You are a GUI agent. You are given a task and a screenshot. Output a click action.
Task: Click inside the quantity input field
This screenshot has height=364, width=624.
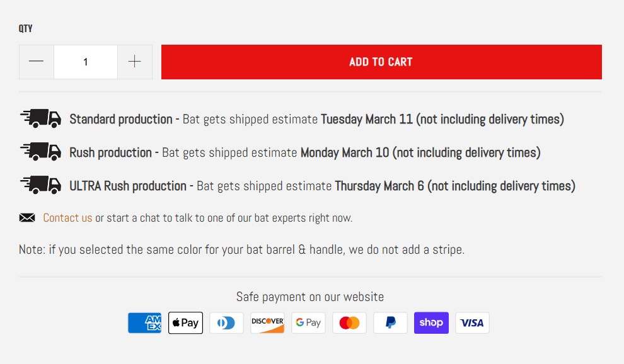coord(85,61)
